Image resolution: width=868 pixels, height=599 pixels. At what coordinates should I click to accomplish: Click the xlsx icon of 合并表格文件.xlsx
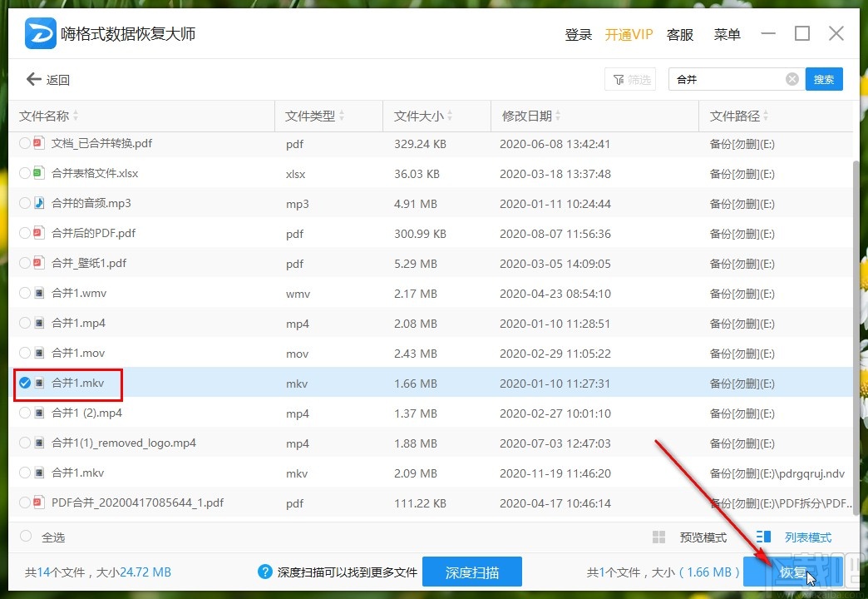38,173
